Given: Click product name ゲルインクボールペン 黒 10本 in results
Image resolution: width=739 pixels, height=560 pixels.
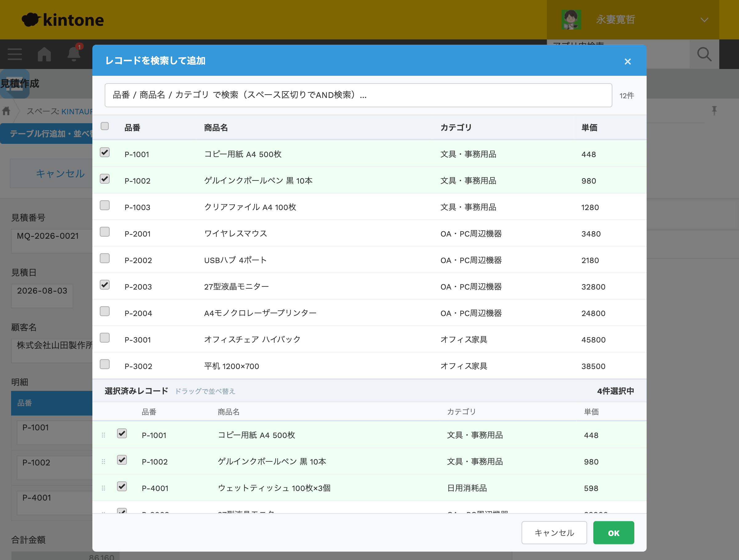Looking at the screenshot, I should pos(258,181).
